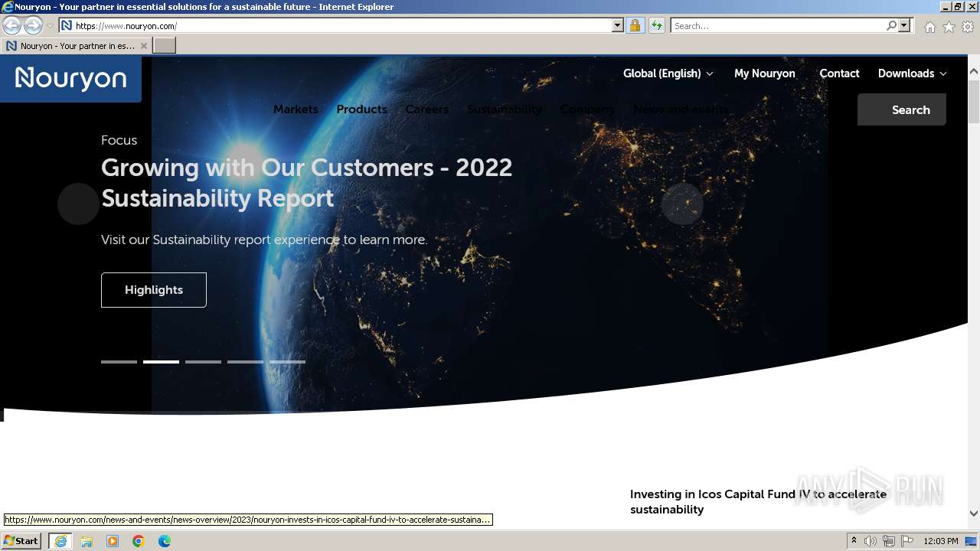Open the Home page icon
The image size is (980, 551).
(x=929, y=27)
